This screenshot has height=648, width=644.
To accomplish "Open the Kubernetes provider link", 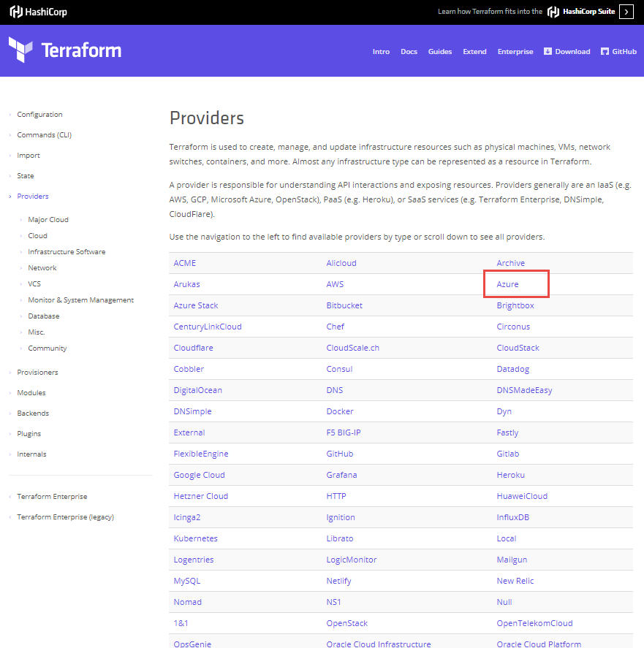I will coord(196,538).
